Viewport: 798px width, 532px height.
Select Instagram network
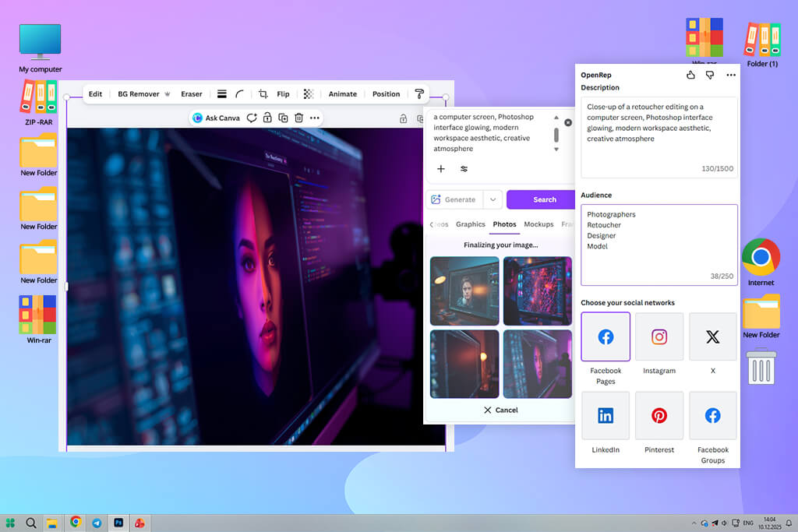coord(659,336)
